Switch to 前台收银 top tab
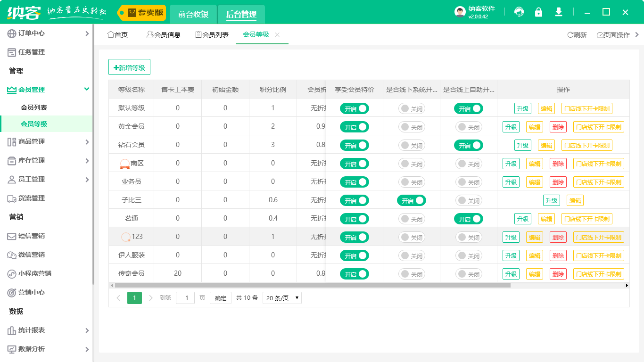The height and width of the screenshot is (362, 644). click(193, 14)
